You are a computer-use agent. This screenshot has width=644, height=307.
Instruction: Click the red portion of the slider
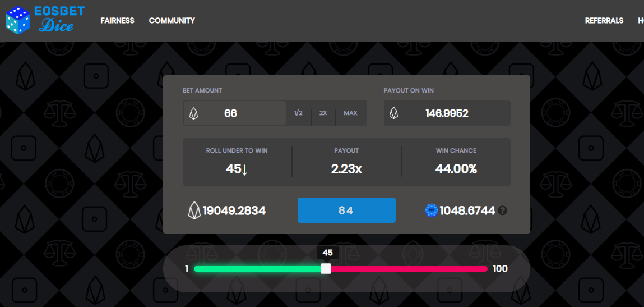click(409, 269)
